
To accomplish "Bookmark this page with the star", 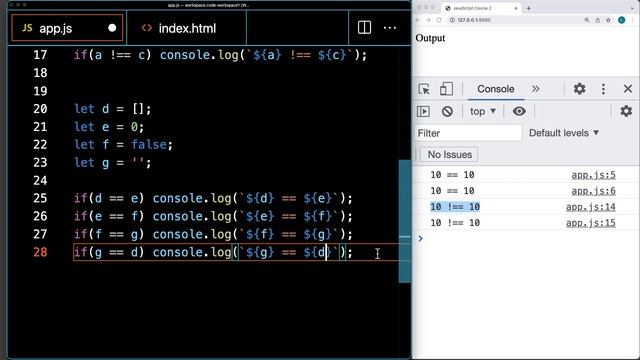I will coord(609,20).
